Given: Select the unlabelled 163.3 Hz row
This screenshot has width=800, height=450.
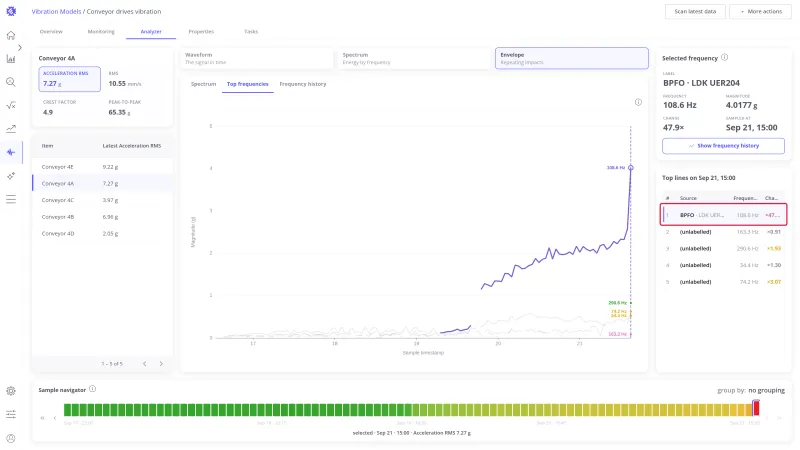Looking at the screenshot, I should [x=723, y=232].
